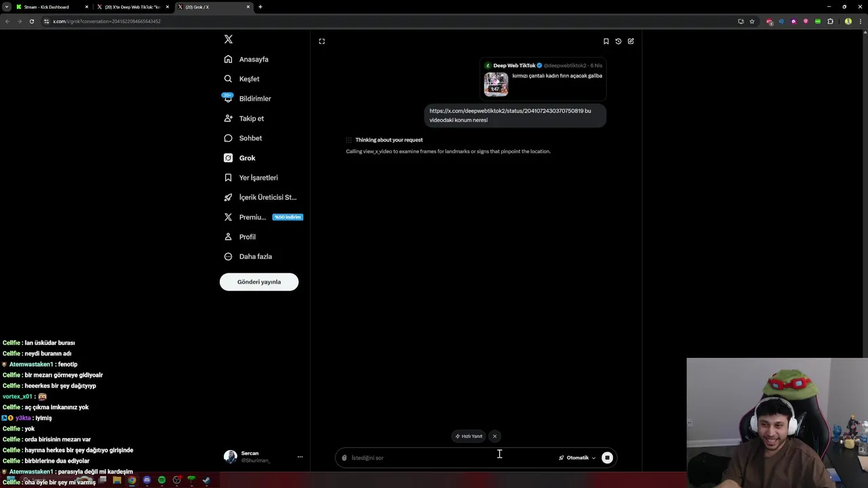Click the red extension with badge
The image size is (868, 488).
(769, 22)
